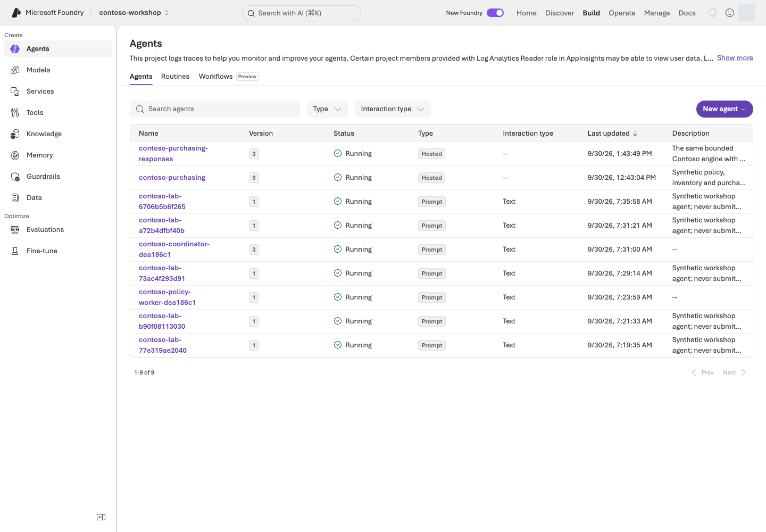Click the Prev pagination button
766x532 pixels.
(x=702, y=372)
